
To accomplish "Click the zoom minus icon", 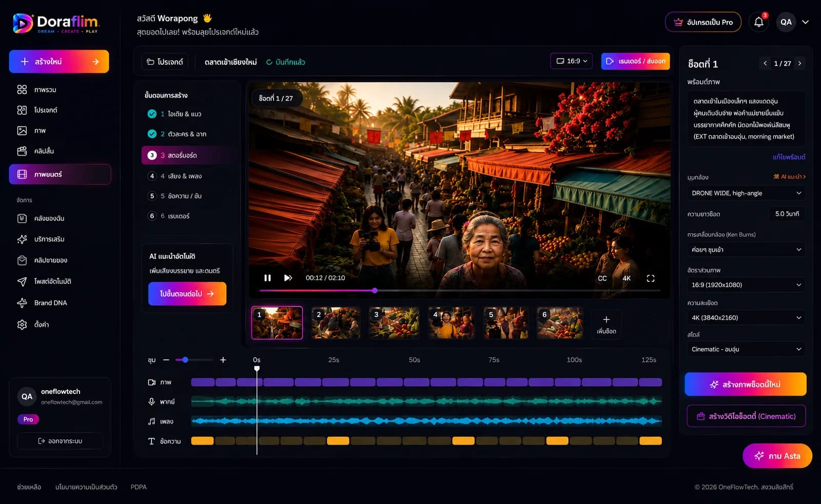I will (166, 360).
